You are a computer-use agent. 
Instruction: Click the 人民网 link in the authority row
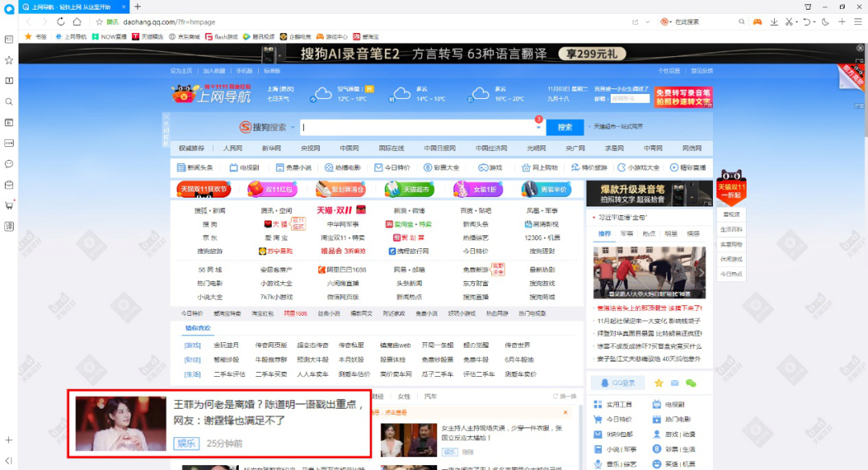(x=232, y=148)
